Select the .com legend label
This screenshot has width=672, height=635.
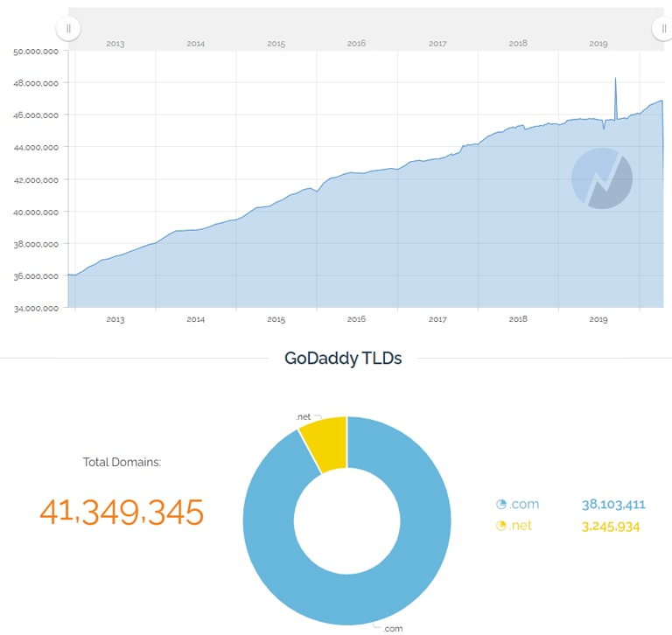pos(524,505)
